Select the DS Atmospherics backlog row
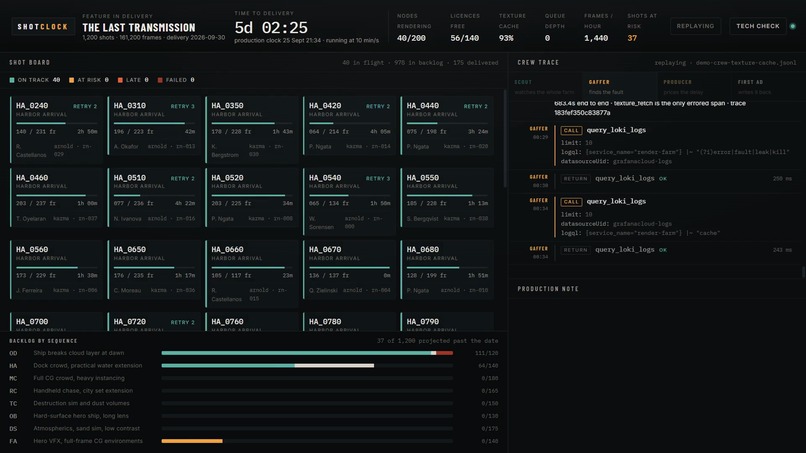The image size is (806, 453). tap(253, 429)
